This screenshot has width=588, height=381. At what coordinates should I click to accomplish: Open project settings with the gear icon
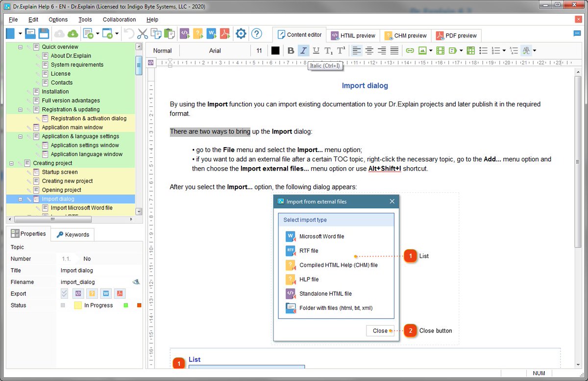tap(241, 33)
